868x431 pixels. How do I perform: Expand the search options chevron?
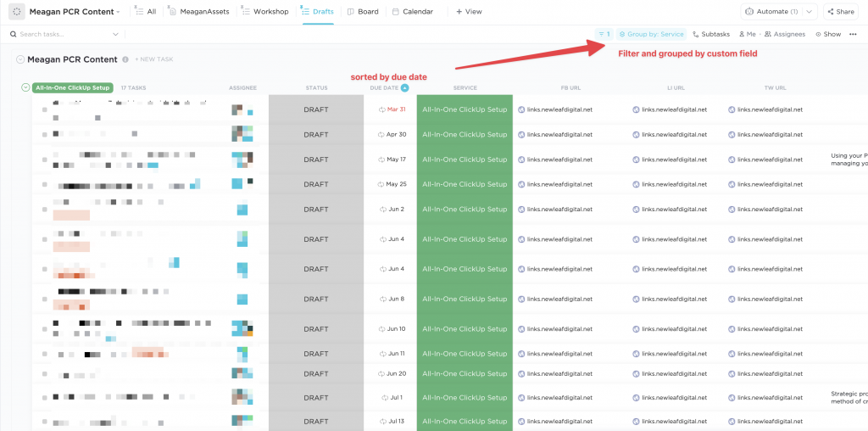point(115,34)
